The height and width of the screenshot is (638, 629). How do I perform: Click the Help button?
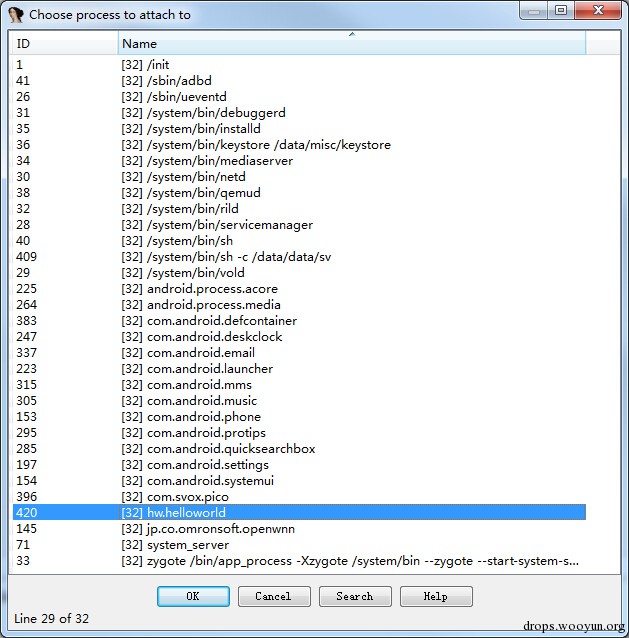coord(436,596)
